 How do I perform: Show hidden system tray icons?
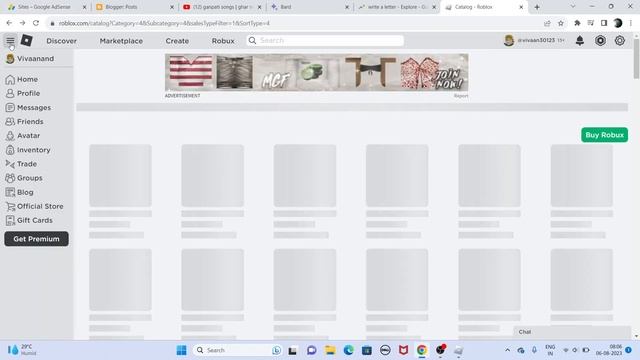tap(507, 350)
